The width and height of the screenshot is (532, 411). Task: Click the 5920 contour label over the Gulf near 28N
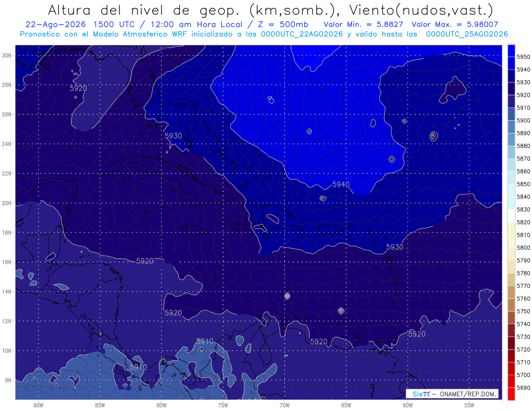(x=78, y=88)
